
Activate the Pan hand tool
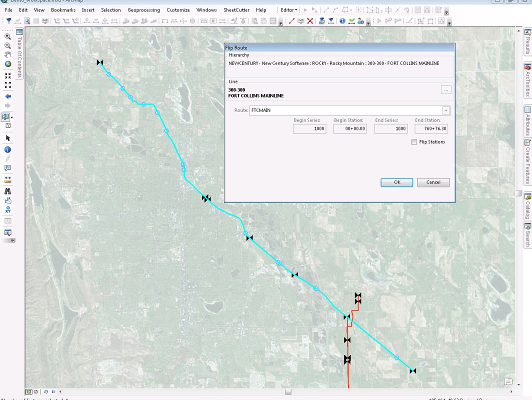coord(7,54)
